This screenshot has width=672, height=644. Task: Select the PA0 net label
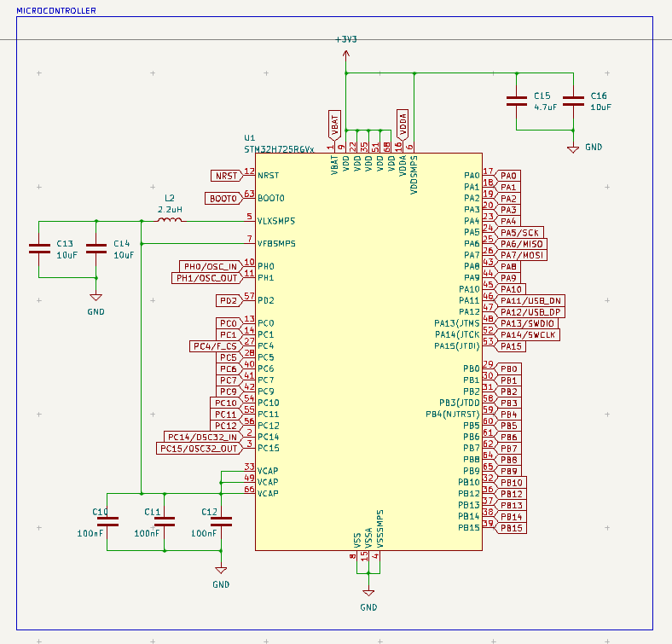(x=507, y=176)
